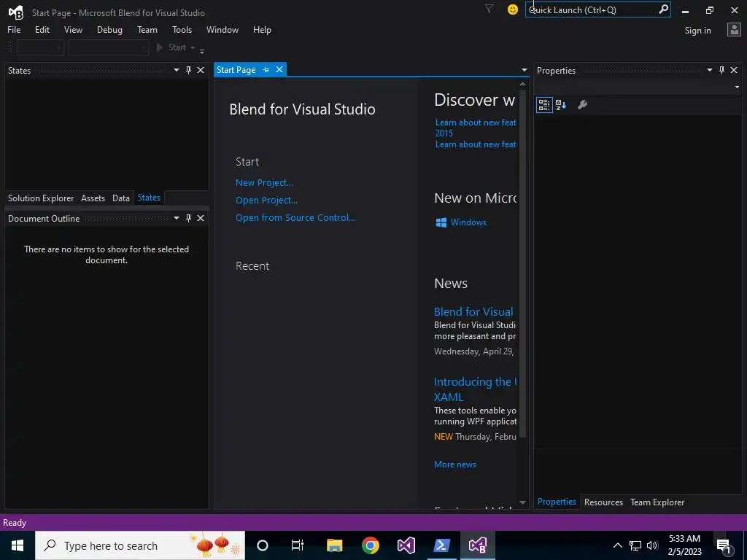The width and height of the screenshot is (747, 560).
Task: Open the Team menu
Action: [147, 29]
